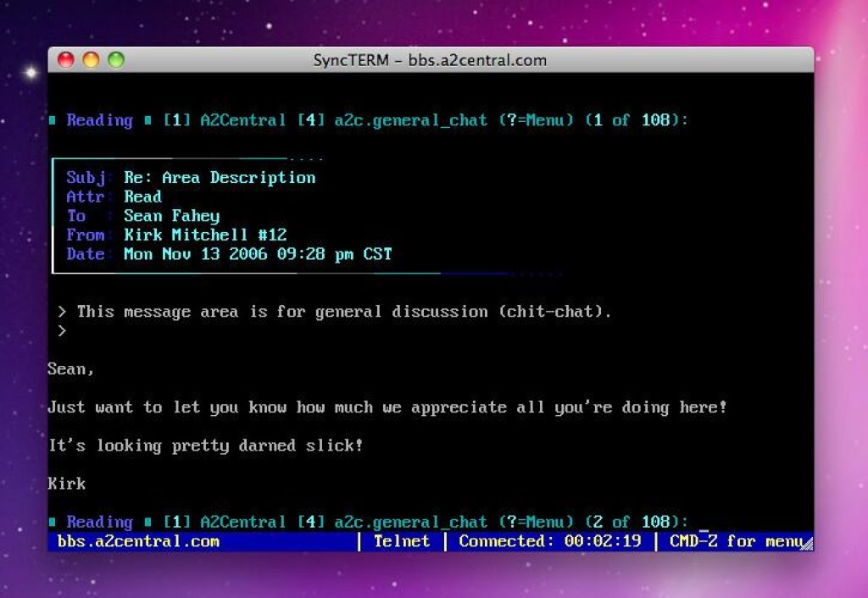
Task: Click the "Read" attribute value in the header
Action: point(143,197)
